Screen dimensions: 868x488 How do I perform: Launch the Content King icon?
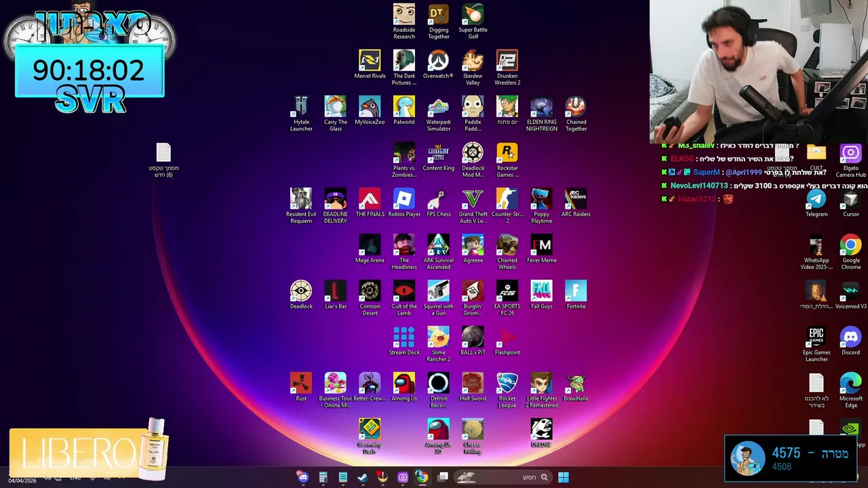pyautogui.click(x=438, y=157)
